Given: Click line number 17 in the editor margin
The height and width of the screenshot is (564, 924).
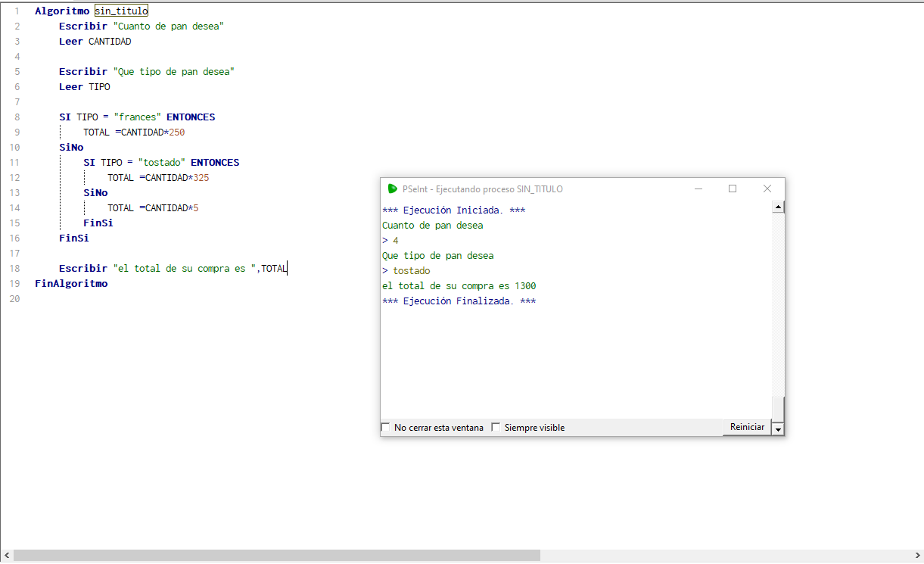Looking at the screenshot, I should pyautogui.click(x=16, y=254).
